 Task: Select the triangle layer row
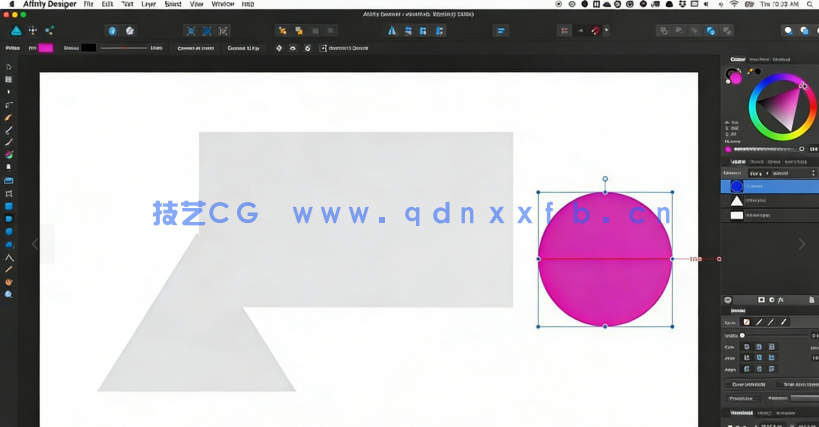tap(770, 200)
